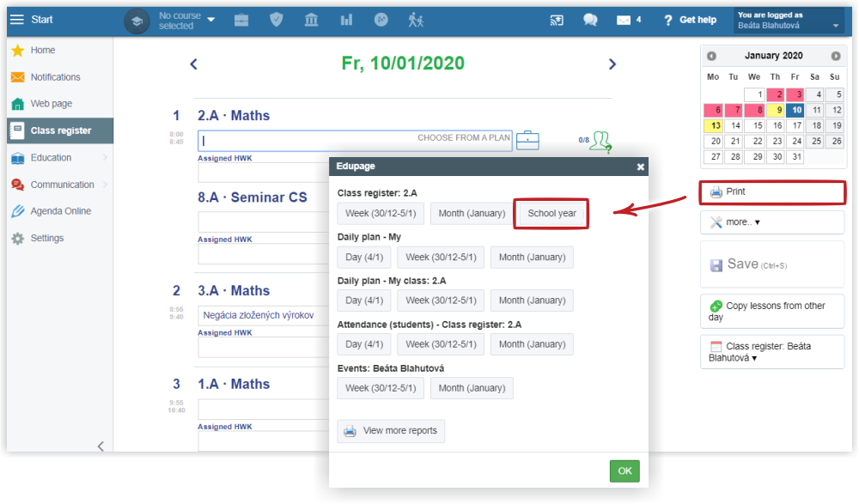859x504 pixels.
Task: Click the shield icon in top bar
Action: [x=276, y=21]
